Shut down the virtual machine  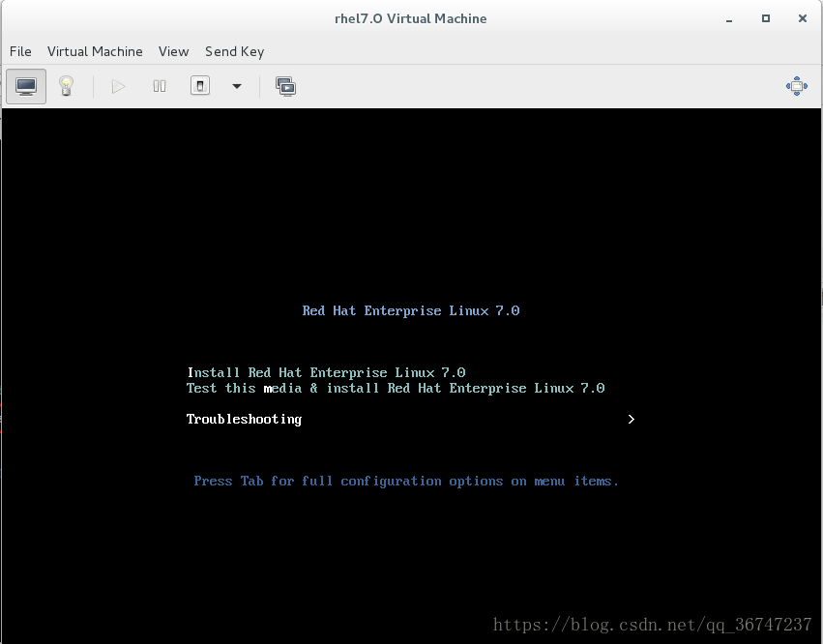coord(200,85)
